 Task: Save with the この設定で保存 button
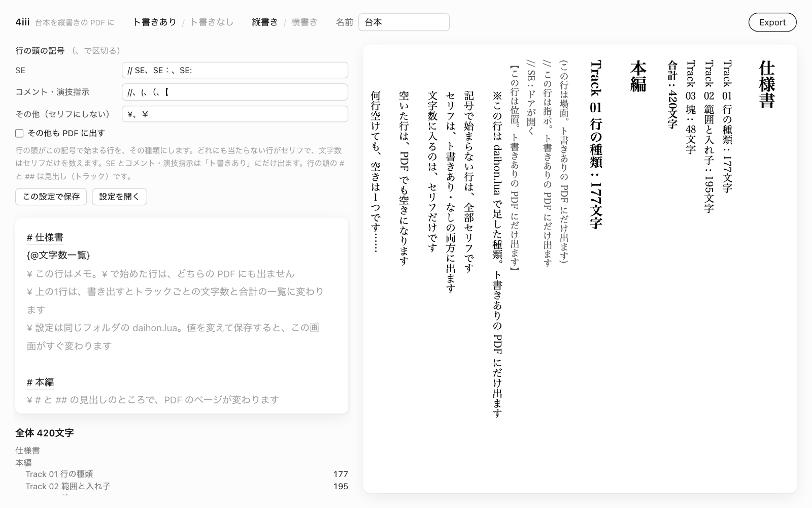click(x=51, y=197)
